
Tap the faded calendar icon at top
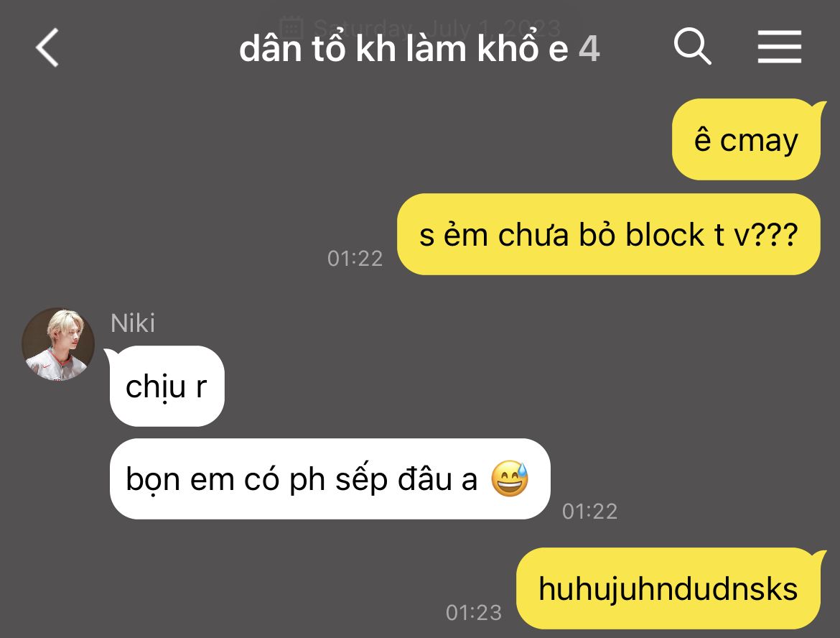292,27
